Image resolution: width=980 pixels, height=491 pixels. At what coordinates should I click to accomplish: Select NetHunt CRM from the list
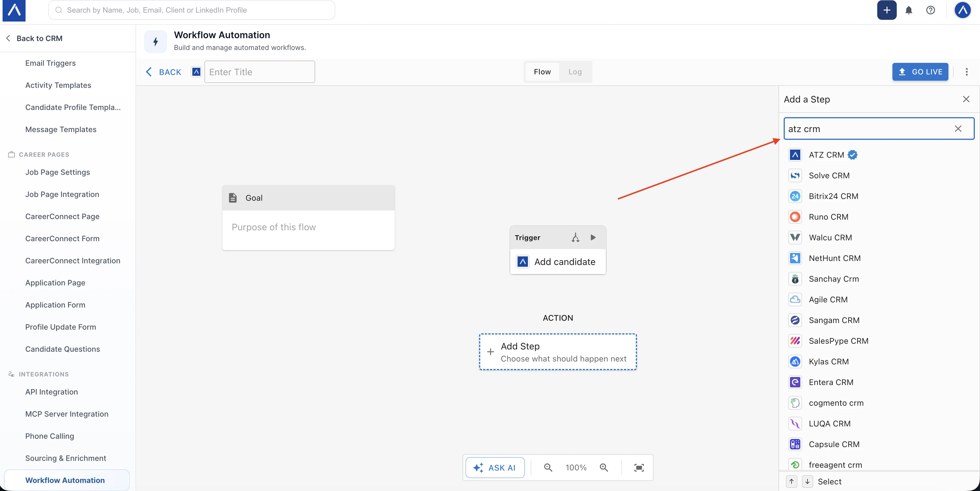tap(880, 258)
